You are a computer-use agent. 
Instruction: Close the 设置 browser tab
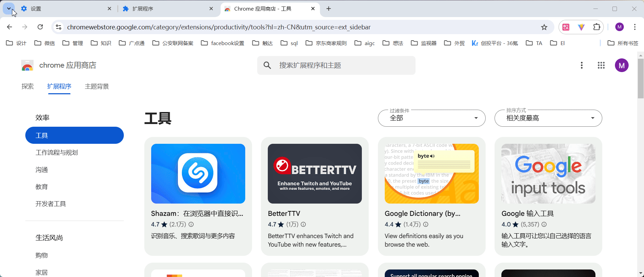pos(109,9)
